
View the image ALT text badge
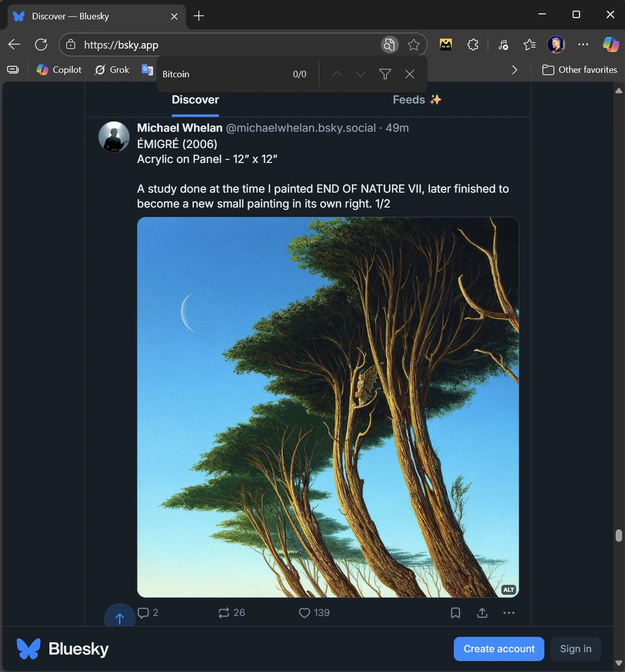[x=508, y=589]
